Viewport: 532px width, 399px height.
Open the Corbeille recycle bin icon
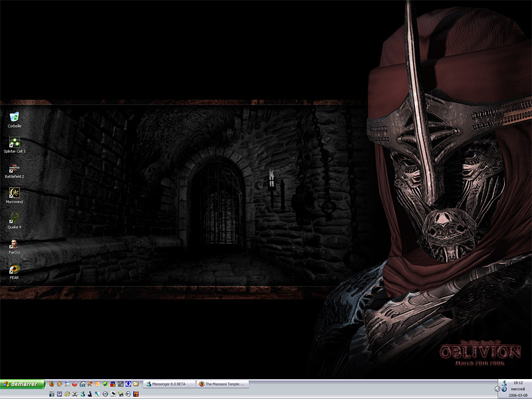[14, 120]
